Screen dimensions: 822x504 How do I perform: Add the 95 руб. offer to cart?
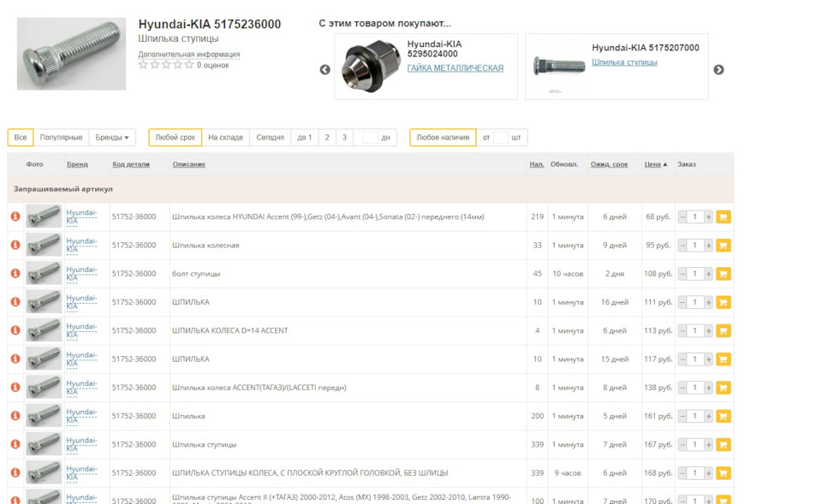[x=723, y=246]
